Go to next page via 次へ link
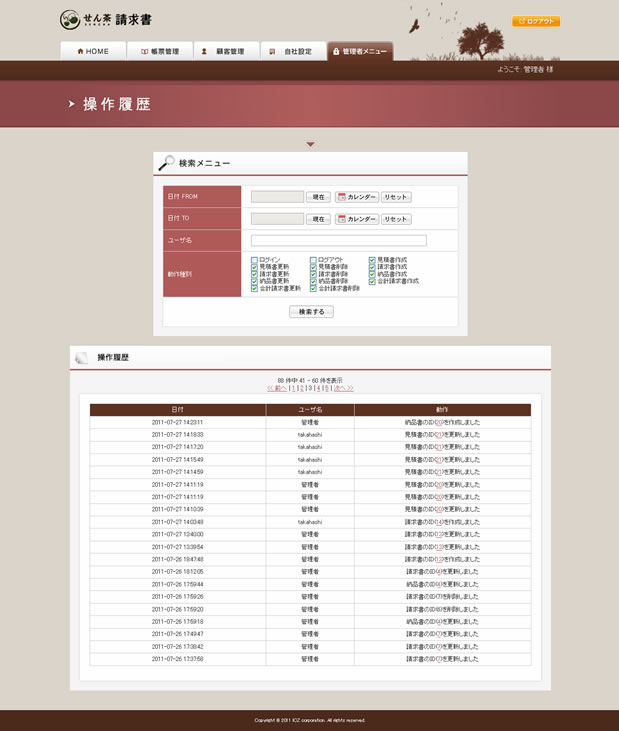 coord(344,388)
